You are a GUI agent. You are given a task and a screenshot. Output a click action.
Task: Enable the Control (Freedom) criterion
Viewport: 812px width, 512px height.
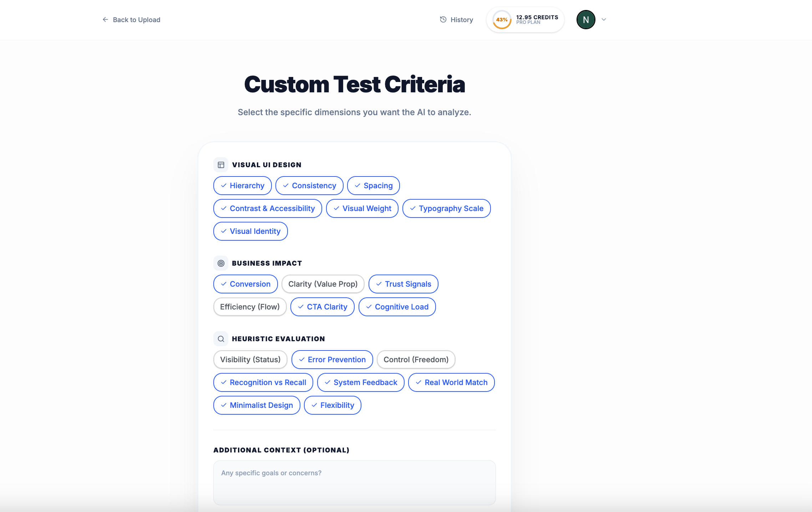[416, 359]
